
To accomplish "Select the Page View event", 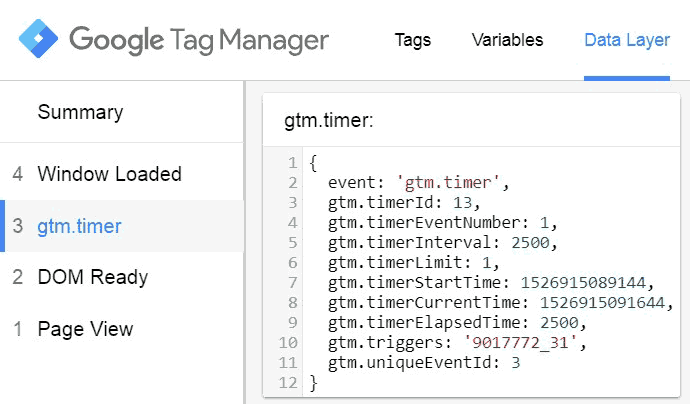I will (x=85, y=329).
